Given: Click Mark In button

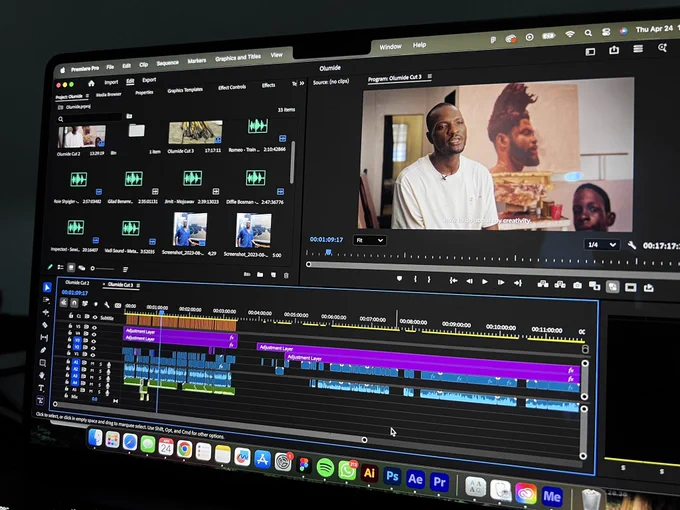Looking at the screenshot, I should (415, 280).
